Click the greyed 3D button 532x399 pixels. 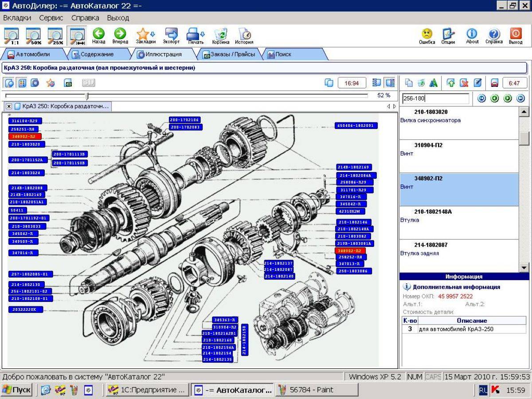click(x=88, y=83)
